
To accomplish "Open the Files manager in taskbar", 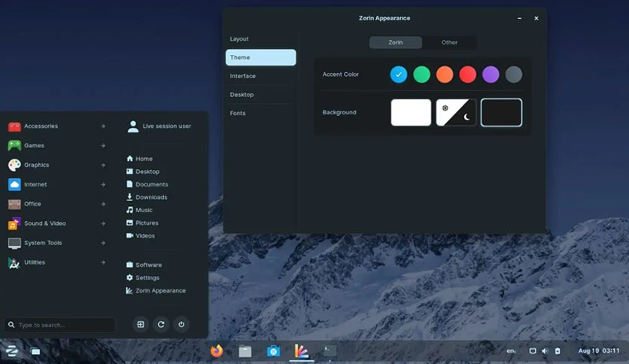I will tap(245, 351).
